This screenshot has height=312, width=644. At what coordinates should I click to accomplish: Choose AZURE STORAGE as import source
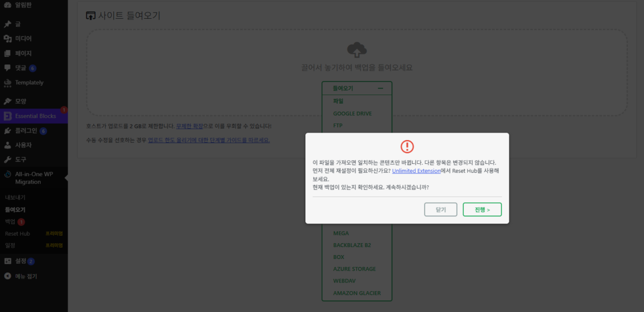tap(355, 269)
